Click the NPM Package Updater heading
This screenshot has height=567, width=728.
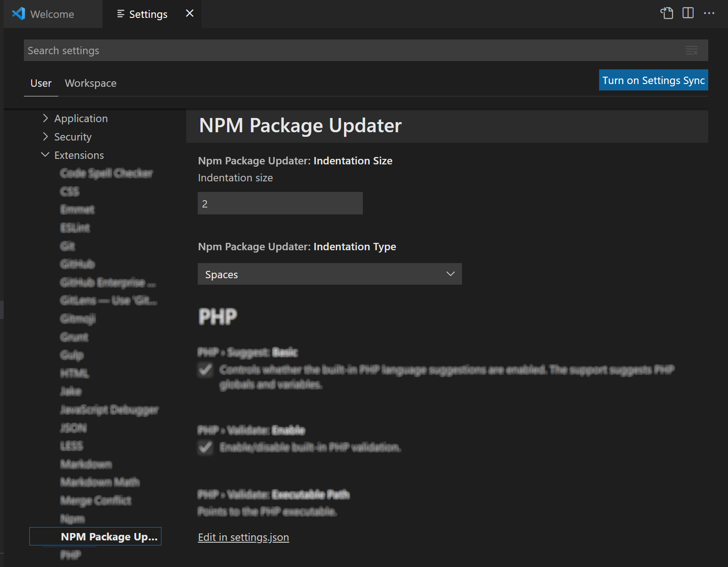point(300,125)
